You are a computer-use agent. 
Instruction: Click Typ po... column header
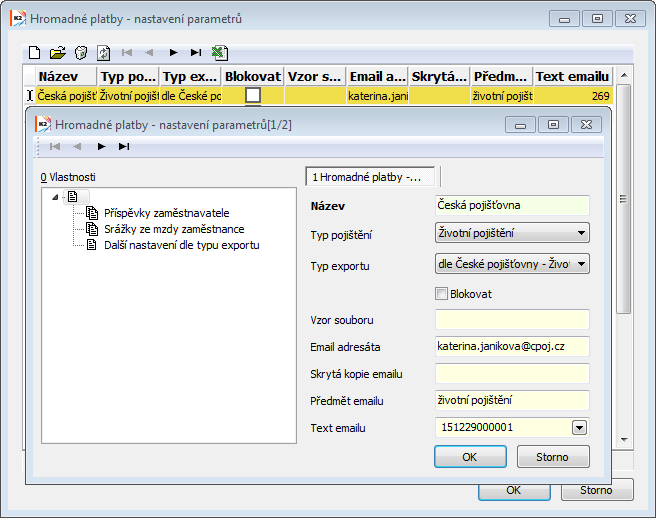click(x=128, y=77)
